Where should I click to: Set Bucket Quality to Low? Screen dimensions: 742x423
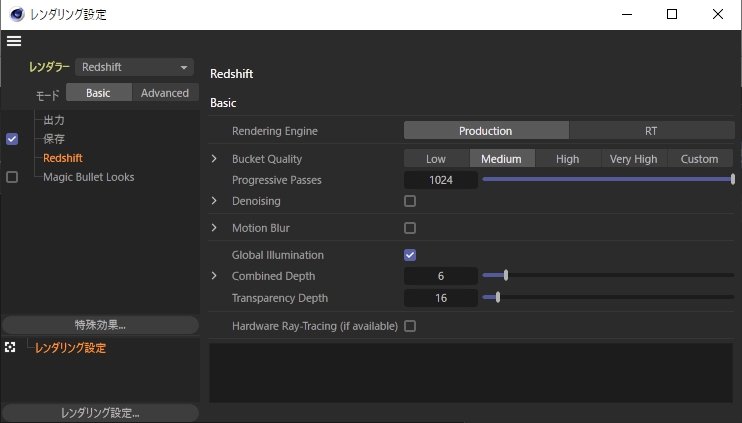click(436, 159)
